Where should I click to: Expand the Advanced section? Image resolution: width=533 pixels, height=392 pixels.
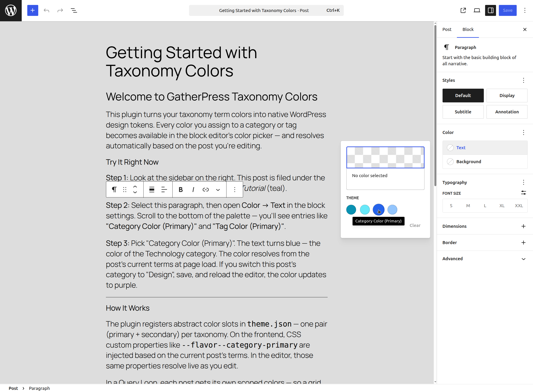pos(485,259)
